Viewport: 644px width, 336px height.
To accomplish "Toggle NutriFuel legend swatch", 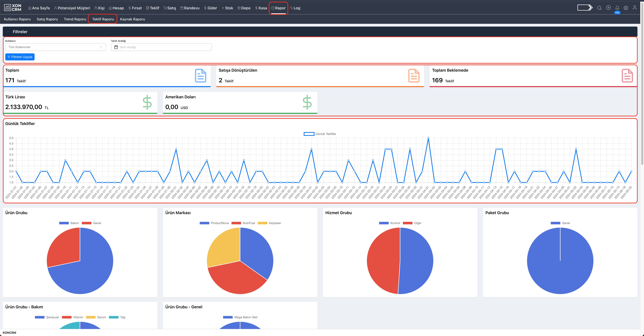I will coord(236,223).
